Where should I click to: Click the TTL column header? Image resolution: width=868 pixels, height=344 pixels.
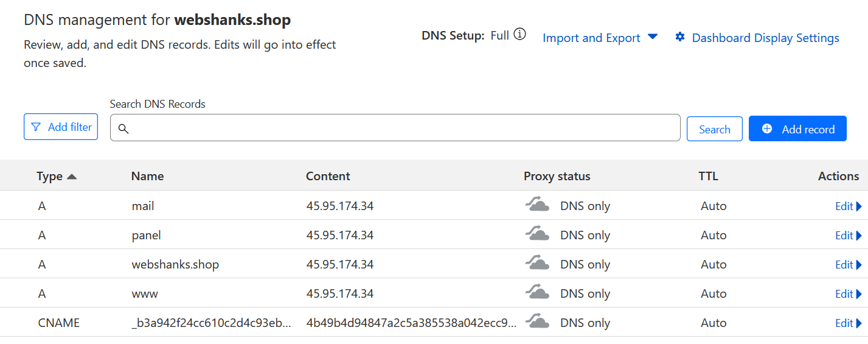(x=708, y=176)
